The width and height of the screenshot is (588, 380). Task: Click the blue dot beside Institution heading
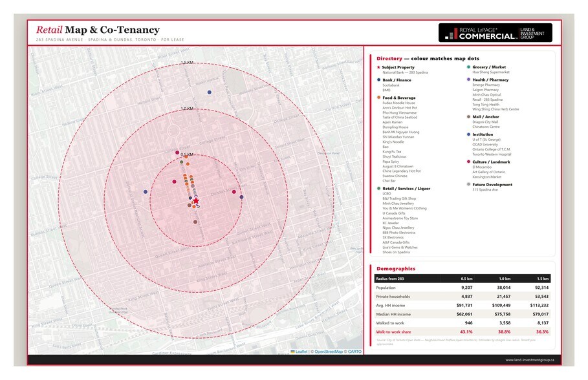[x=468, y=134]
